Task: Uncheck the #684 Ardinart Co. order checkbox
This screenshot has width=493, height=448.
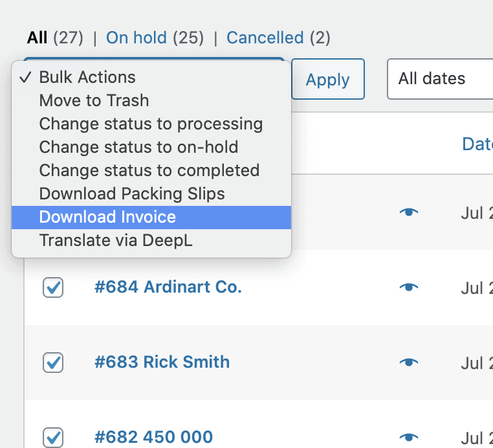Action: 53,287
